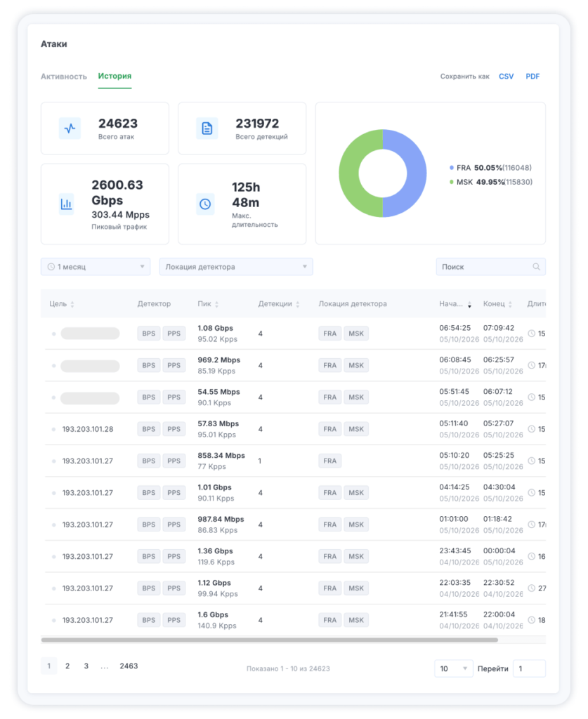This screenshot has height=719, width=588.
Task: Click the Перейти page number input
Action: pyautogui.click(x=529, y=668)
